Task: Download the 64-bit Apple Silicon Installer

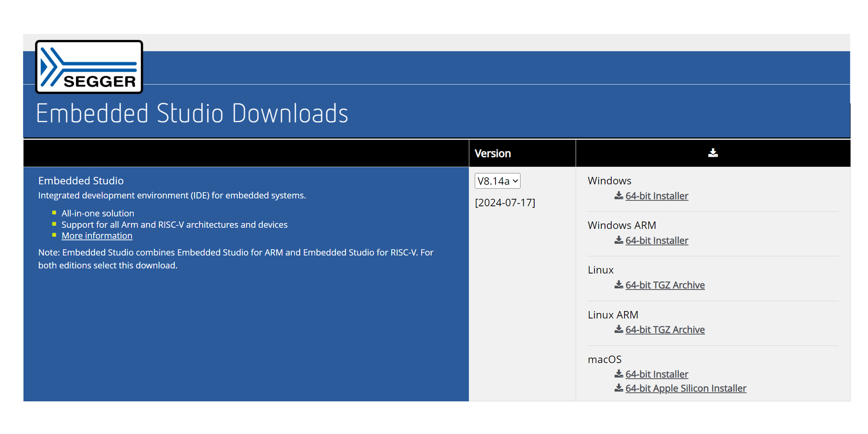Action: click(x=686, y=388)
